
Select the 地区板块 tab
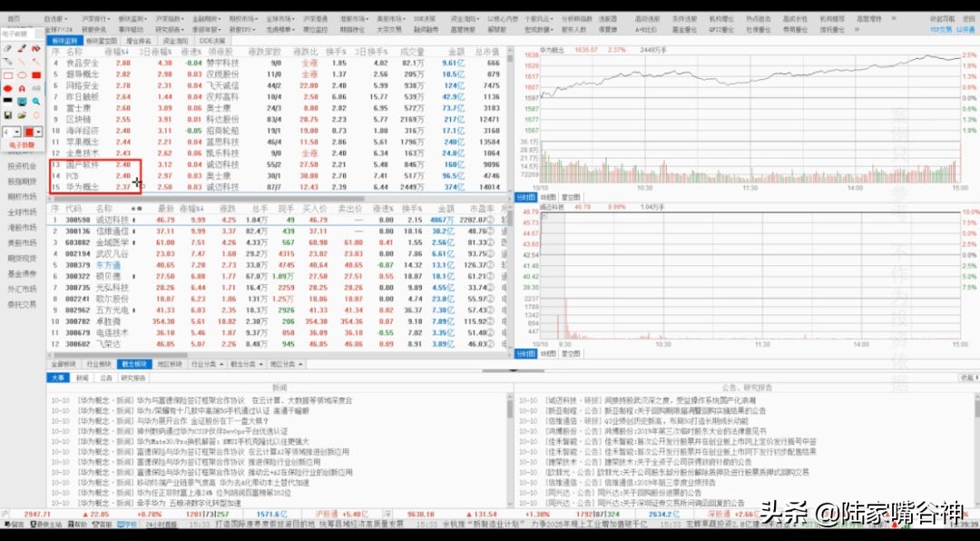click(169, 364)
